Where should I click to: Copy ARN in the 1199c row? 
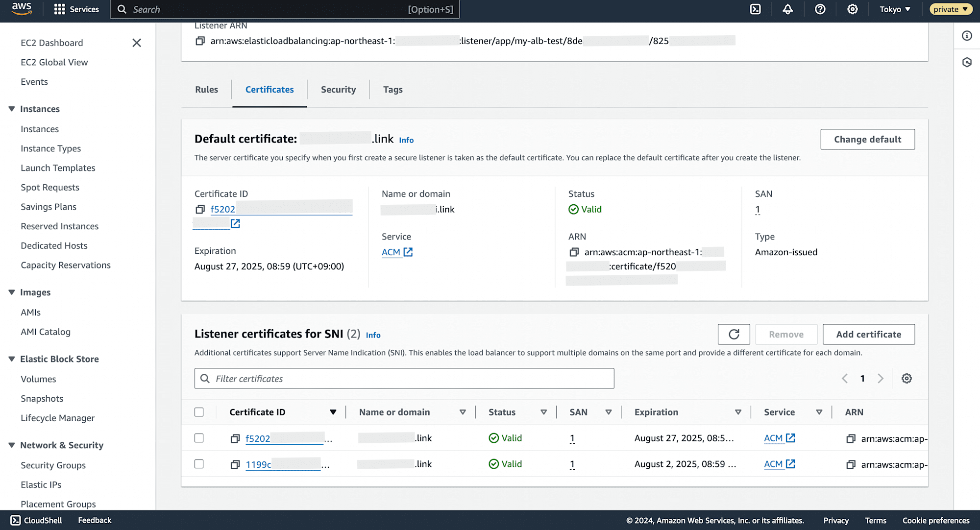[x=851, y=465]
